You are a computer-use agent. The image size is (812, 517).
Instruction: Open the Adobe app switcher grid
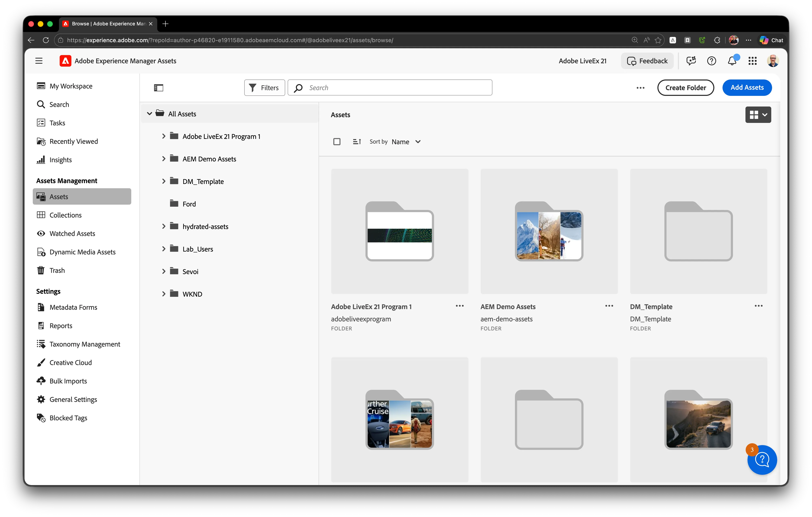(753, 61)
